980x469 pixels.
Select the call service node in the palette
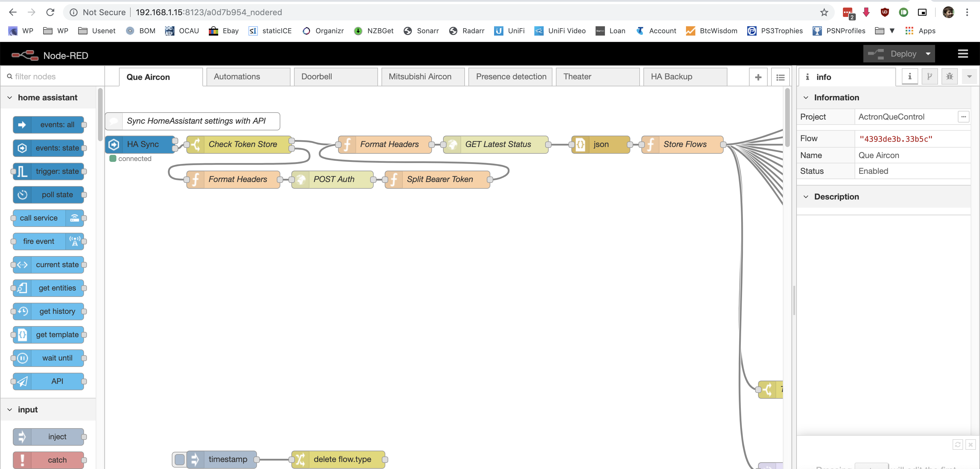point(48,218)
